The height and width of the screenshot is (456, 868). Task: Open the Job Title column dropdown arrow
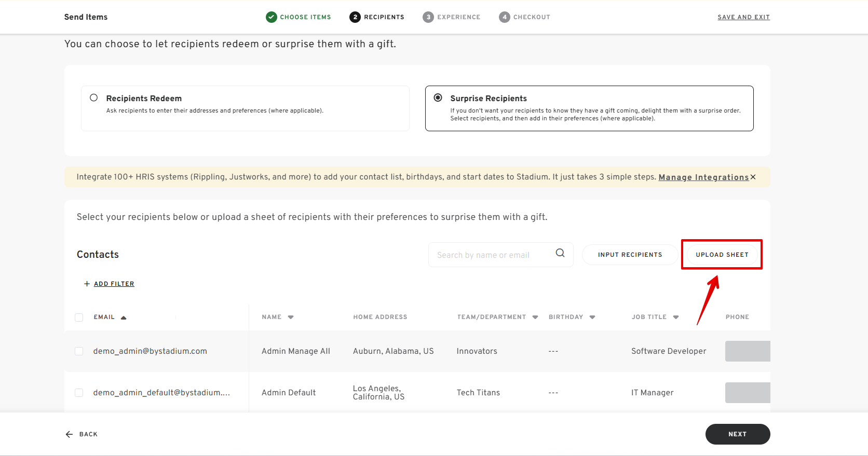pyautogui.click(x=676, y=317)
